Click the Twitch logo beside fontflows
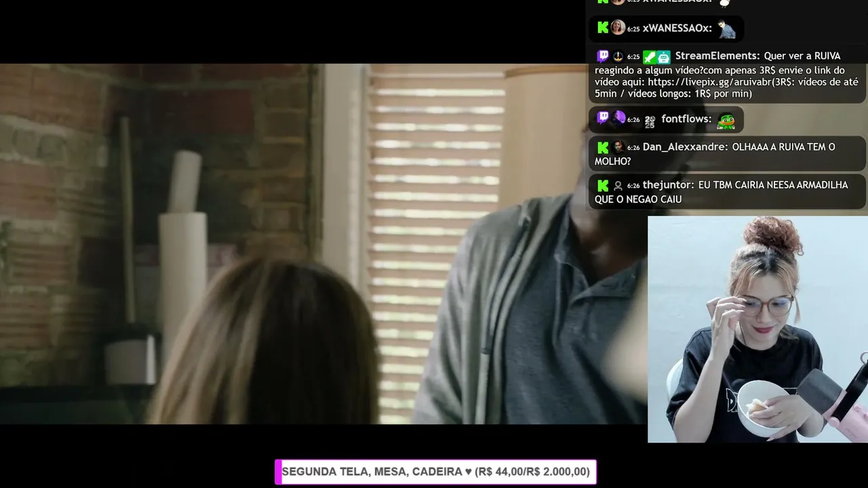 (603, 118)
